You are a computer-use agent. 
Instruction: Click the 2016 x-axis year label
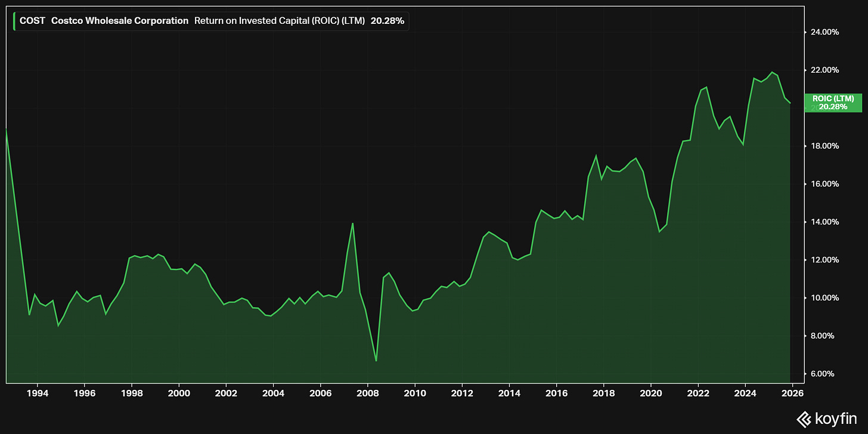point(556,393)
